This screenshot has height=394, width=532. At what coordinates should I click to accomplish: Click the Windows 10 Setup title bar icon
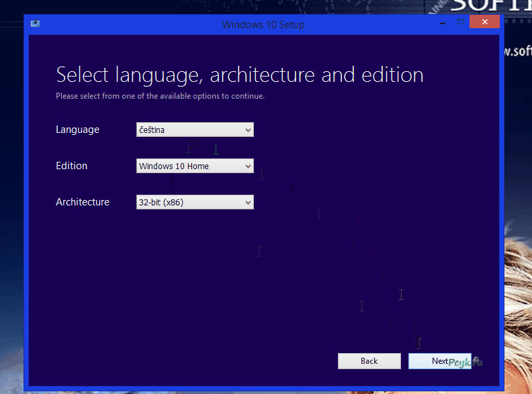(x=36, y=23)
